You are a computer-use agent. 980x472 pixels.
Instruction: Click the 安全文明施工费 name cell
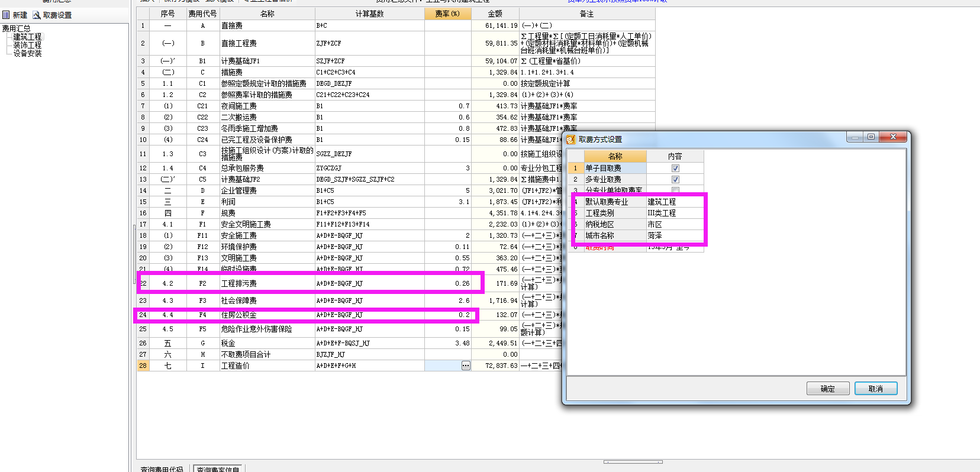click(x=267, y=224)
